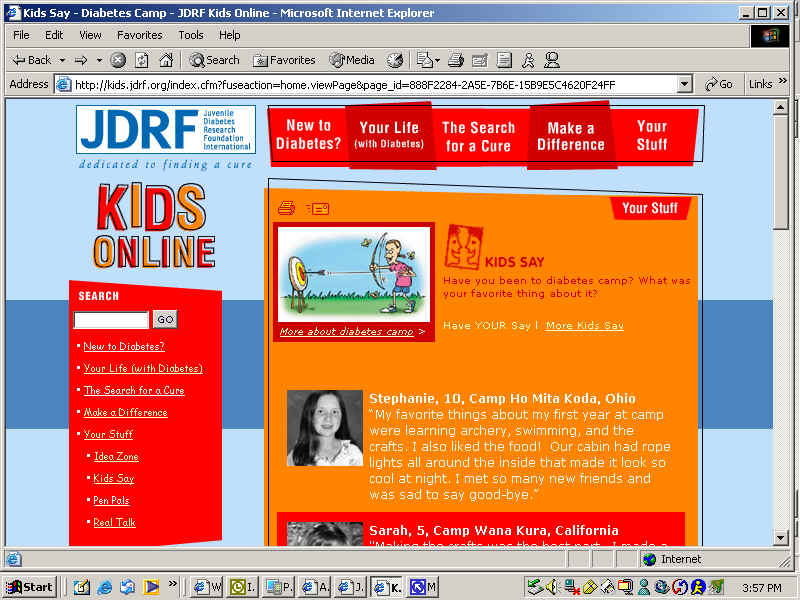Open the History toolbar icon
Viewport: 800px width, 600px height.
[x=395, y=60]
